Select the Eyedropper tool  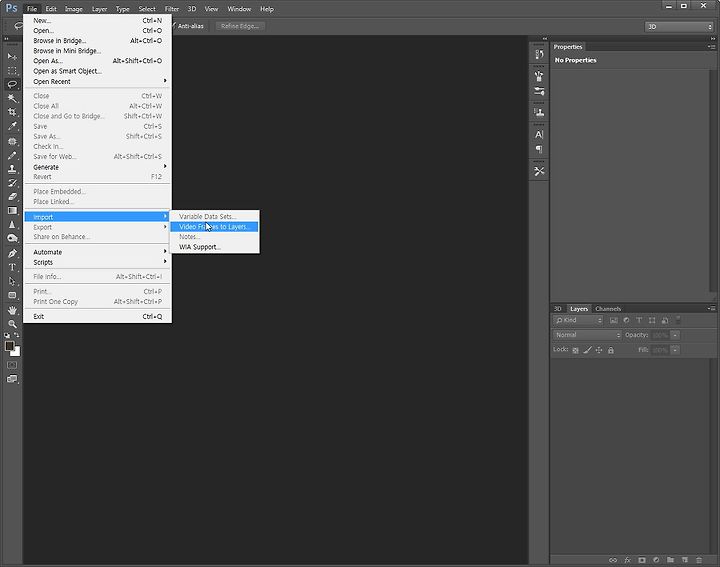(12, 126)
